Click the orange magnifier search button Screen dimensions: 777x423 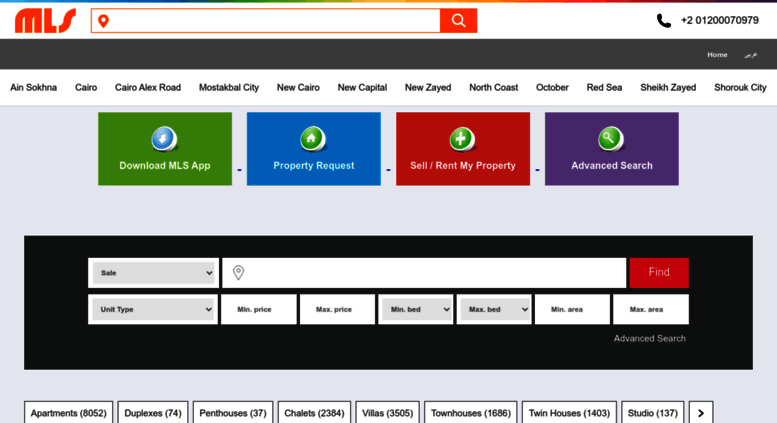click(x=458, y=21)
